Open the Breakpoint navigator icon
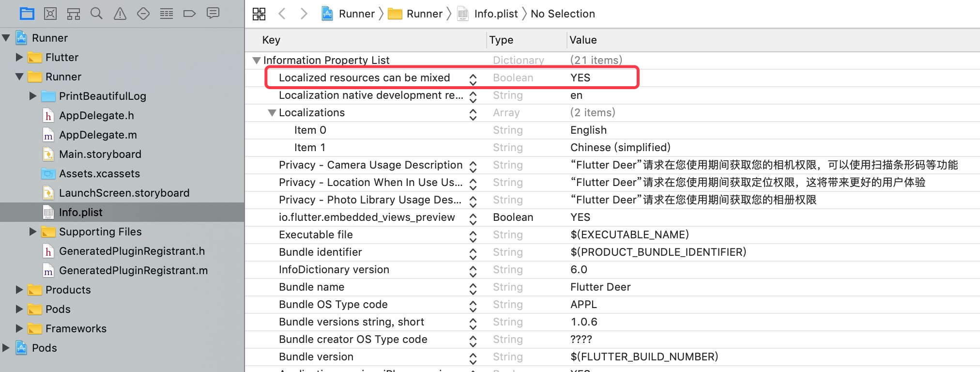Screen dimensions: 980x372 point(190,14)
